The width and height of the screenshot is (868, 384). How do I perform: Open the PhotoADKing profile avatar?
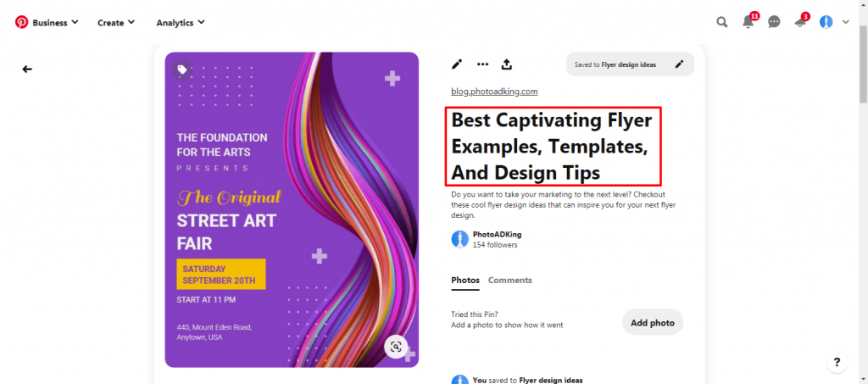tap(460, 239)
